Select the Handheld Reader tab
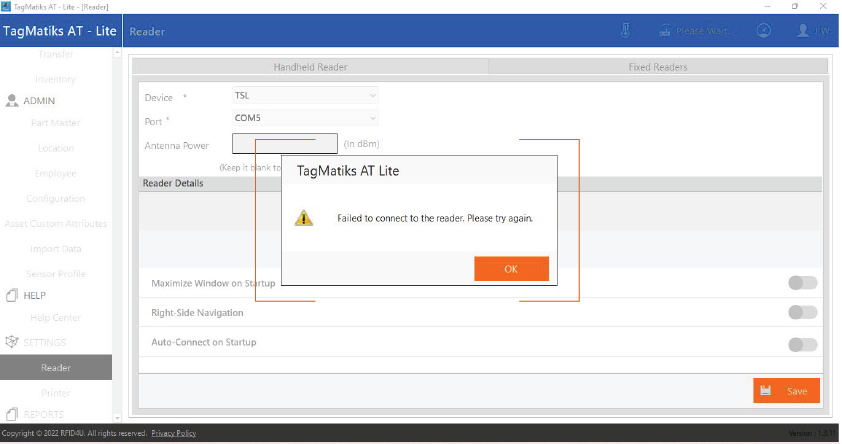 tap(310, 67)
